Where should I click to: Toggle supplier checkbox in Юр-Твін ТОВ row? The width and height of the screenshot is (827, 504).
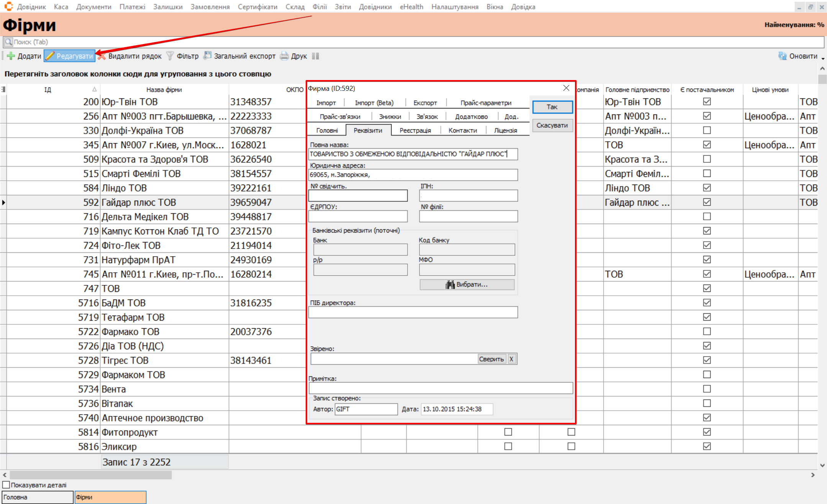coord(707,102)
